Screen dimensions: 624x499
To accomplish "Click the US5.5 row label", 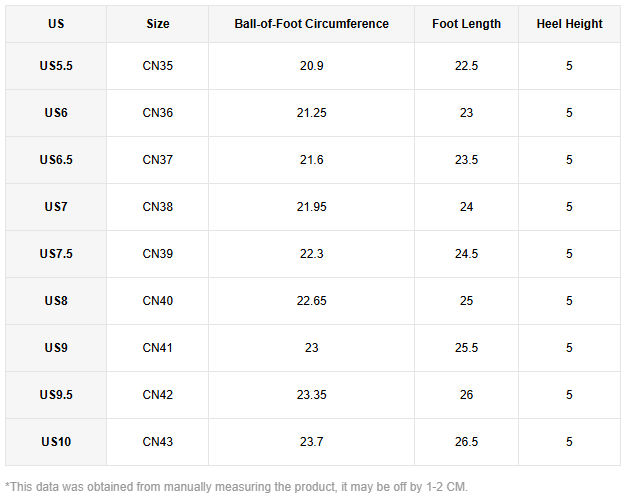I will (x=56, y=66).
